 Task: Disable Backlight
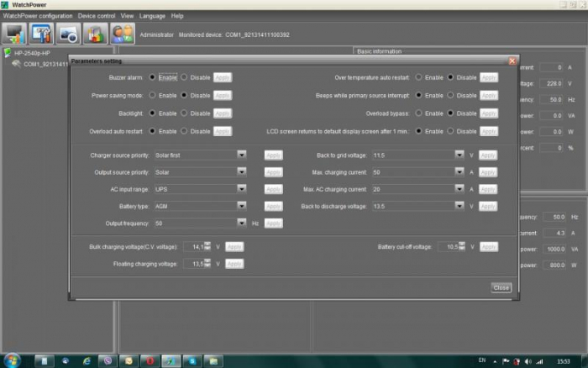pyautogui.click(x=184, y=113)
